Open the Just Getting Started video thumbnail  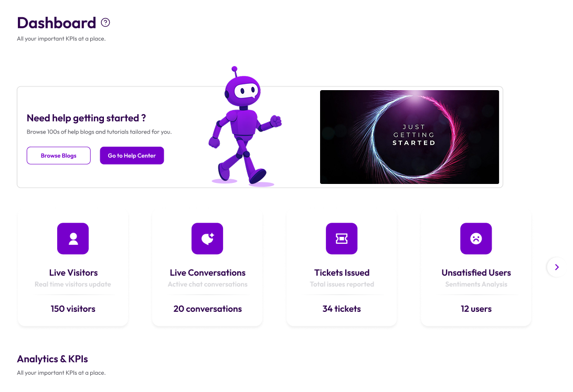point(409,137)
